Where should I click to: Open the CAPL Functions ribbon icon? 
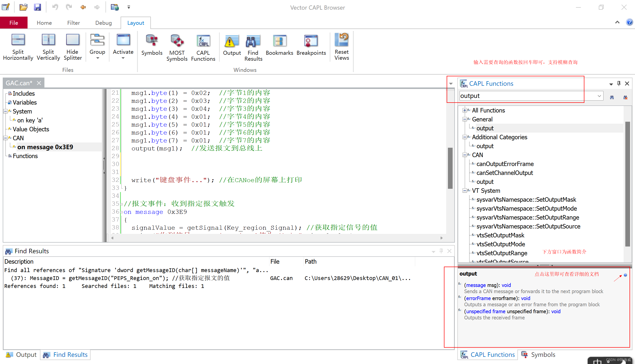[203, 41]
